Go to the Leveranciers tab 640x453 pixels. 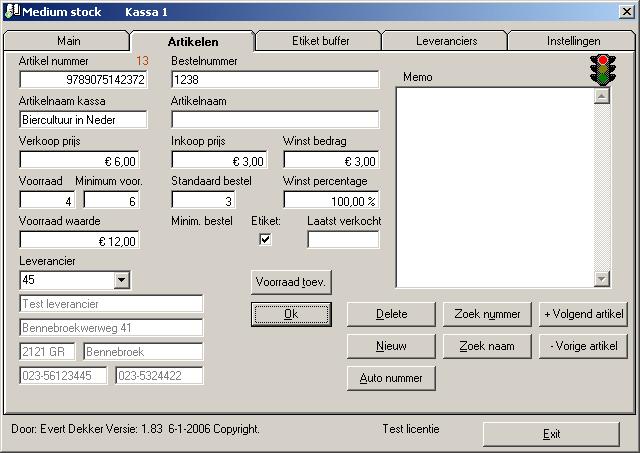pyautogui.click(x=447, y=41)
